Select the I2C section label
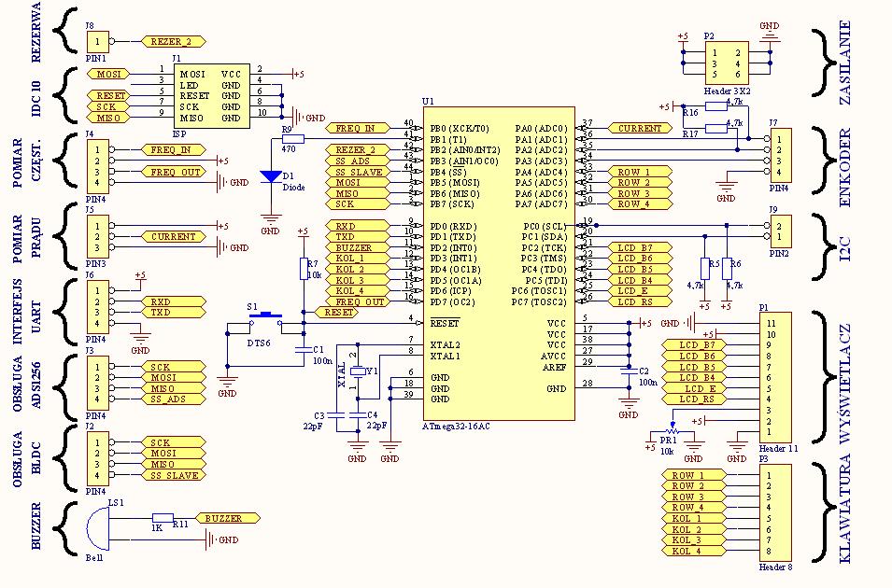 (x=845, y=247)
